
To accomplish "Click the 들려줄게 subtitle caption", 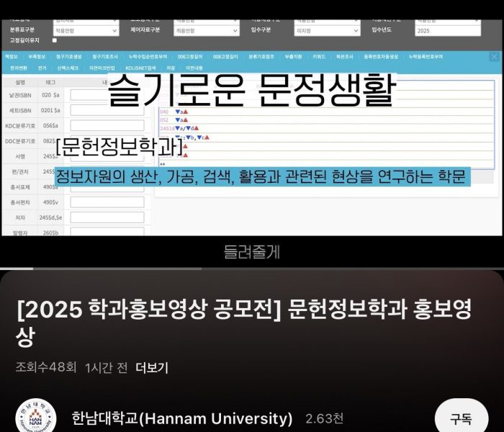I will [252, 252].
